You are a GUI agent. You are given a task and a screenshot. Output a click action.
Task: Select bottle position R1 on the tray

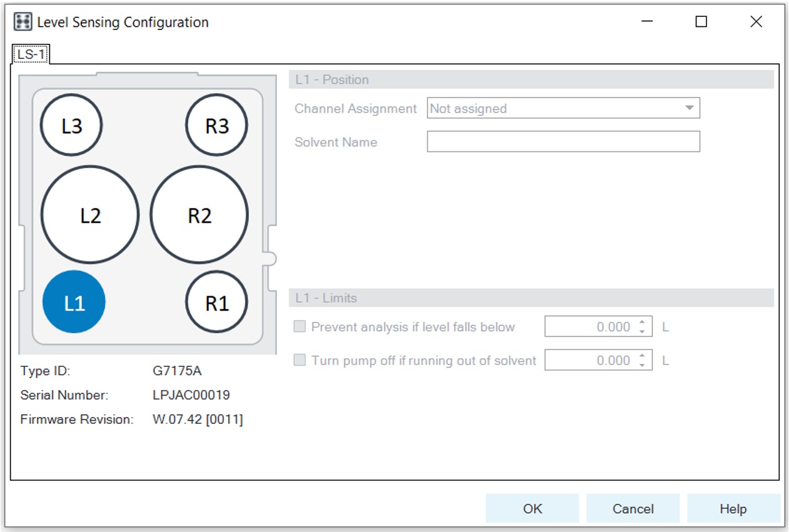pos(218,301)
